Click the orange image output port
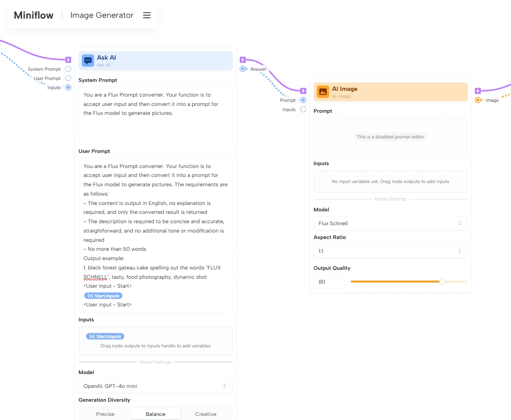This screenshot has height=420, width=511. pos(478,100)
